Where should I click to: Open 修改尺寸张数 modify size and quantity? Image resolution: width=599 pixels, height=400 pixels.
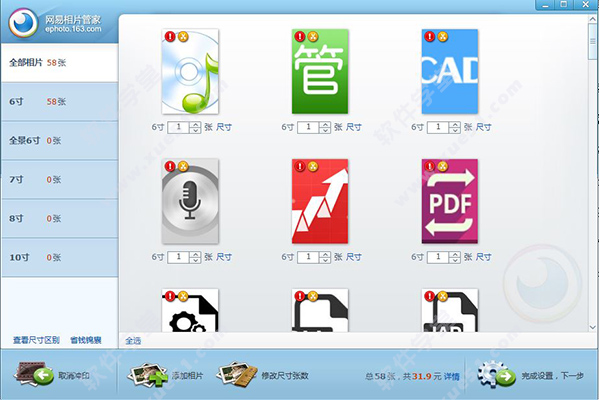(262, 375)
